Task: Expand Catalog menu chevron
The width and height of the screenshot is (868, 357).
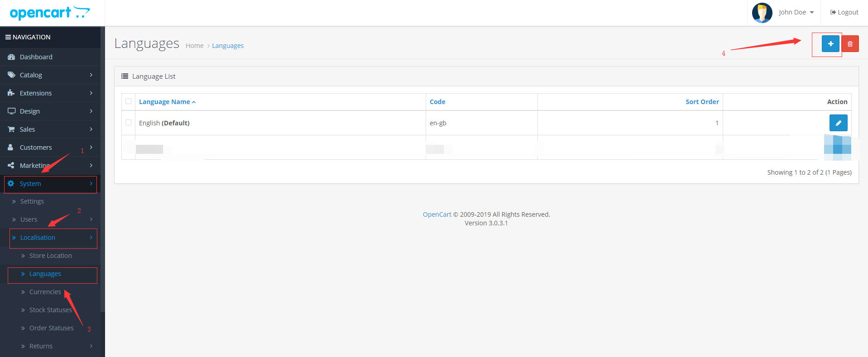Action: [91, 75]
